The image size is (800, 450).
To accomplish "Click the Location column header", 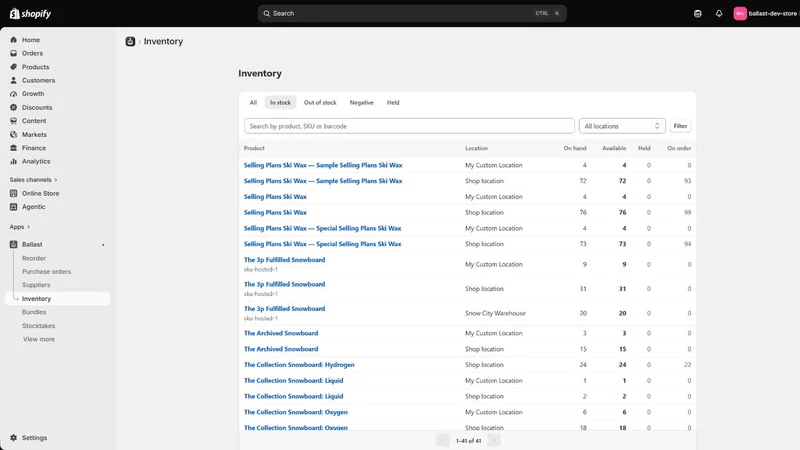I will 476,148.
